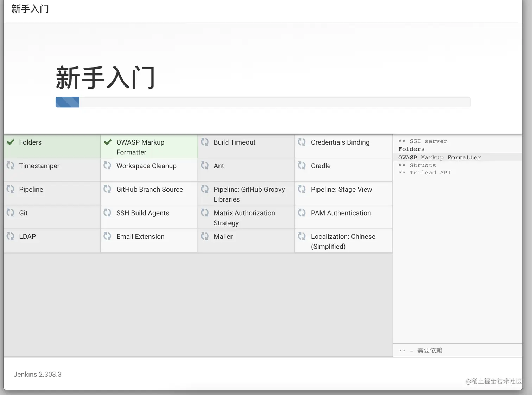Click the pending icon beside Credentials Binding
The width and height of the screenshot is (532, 395).
click(302, 142)
